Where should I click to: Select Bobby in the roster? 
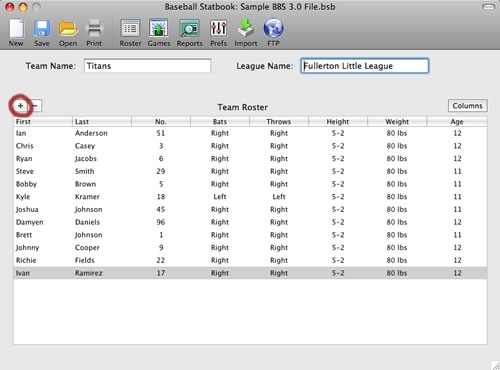click(x=26, y=184)
